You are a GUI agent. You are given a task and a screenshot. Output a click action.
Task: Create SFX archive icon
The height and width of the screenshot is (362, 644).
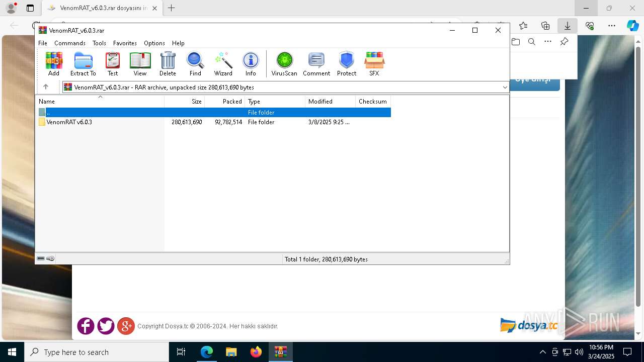pyautogui.click(x=374, y=64)
